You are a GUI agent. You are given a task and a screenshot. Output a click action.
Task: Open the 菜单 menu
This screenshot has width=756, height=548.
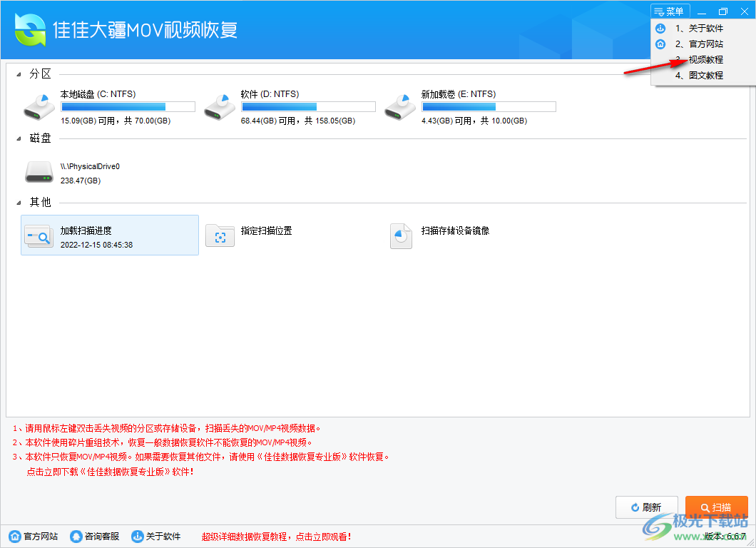(x=669, y=11)
